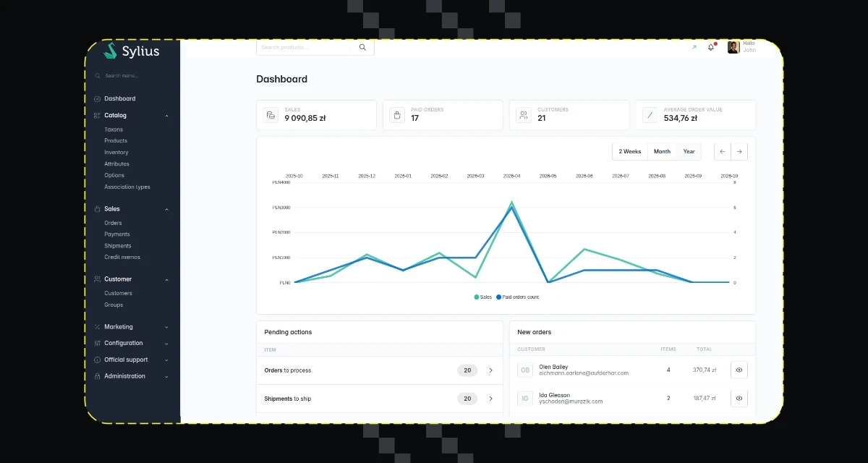Viewport: 868px width, 463px height.
Task: Open Payments under Sales
Action: [x=117, y=234]
